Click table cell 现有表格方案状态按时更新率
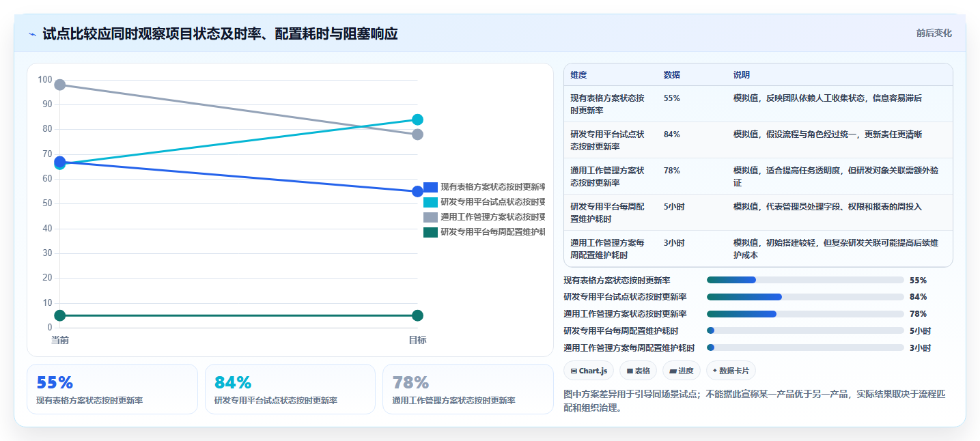980x441 pixels. click(x=607, y=104)
